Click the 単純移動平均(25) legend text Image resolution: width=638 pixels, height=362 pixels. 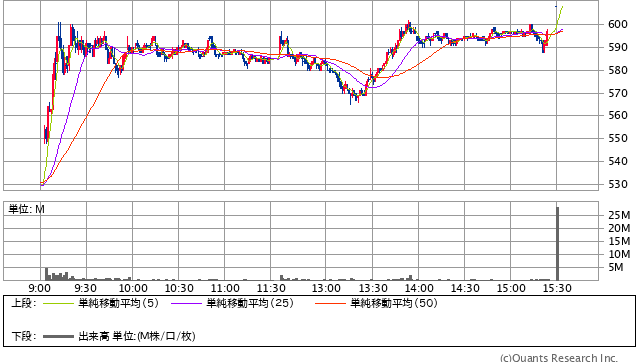pos(250,303)
